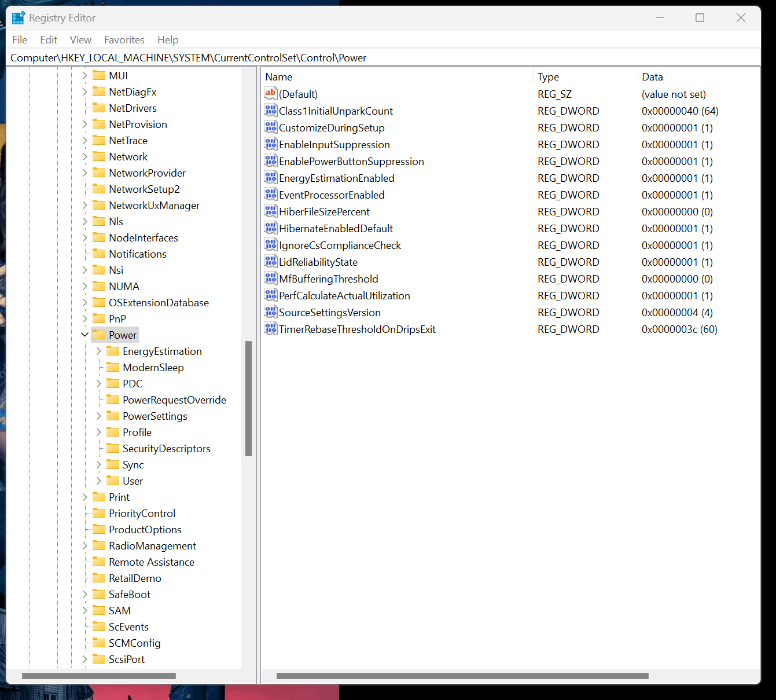Expand the NetworkProvider key
Viewport: 776px width, 700px height.
coord(85,173)
